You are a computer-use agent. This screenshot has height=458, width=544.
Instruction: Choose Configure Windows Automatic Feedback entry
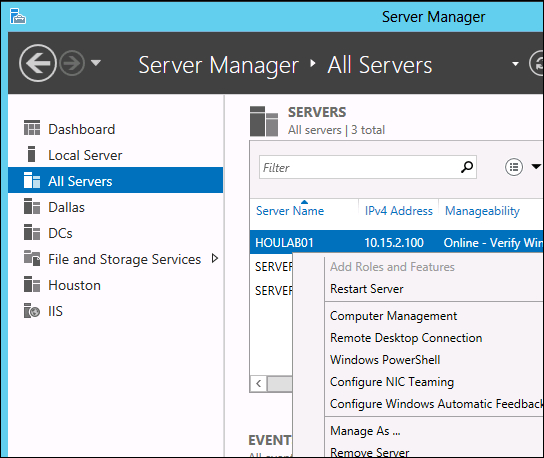click(x=436, y=404)
